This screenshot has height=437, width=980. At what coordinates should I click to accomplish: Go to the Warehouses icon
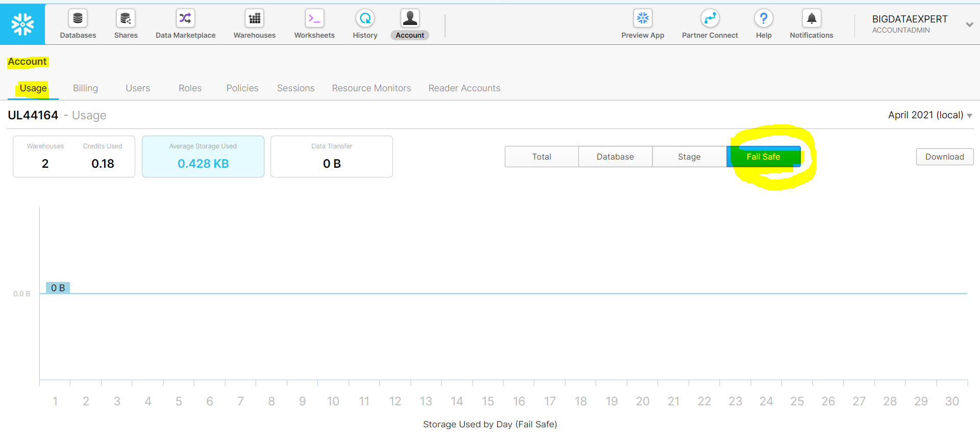pos(254,19)
